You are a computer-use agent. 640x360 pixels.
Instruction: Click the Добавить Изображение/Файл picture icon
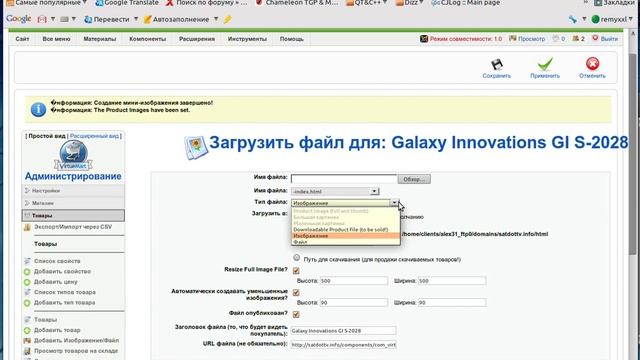[x=27, y=340]
